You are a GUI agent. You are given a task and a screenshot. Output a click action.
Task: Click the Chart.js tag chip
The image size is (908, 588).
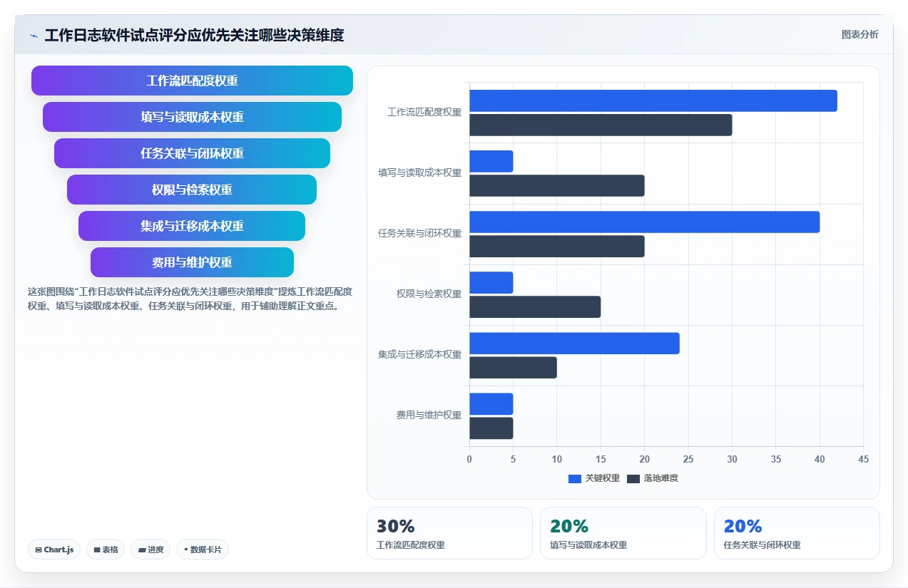54,550
